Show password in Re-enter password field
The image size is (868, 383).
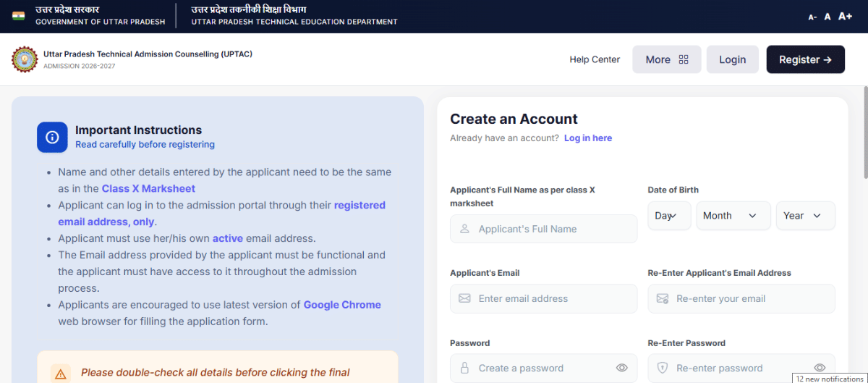(x=820, y=368)
